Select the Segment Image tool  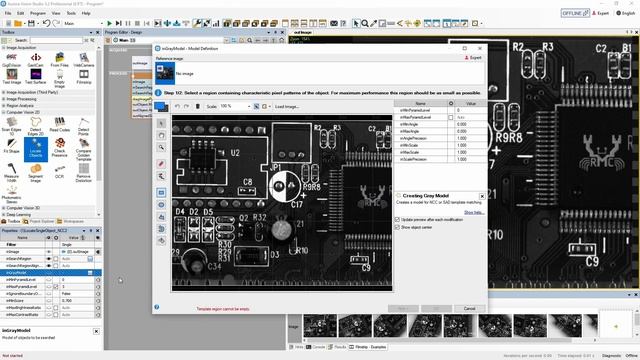[36, 173]
